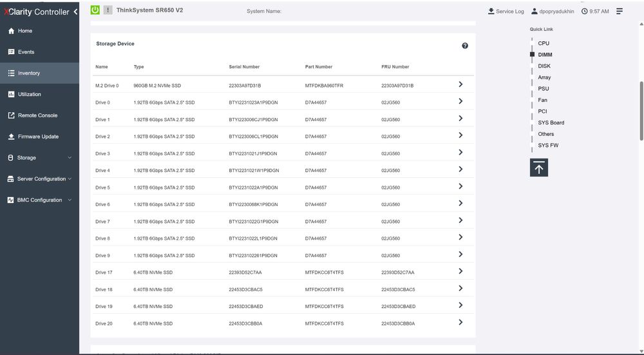Open Events in sidebar

coord(39,52)
